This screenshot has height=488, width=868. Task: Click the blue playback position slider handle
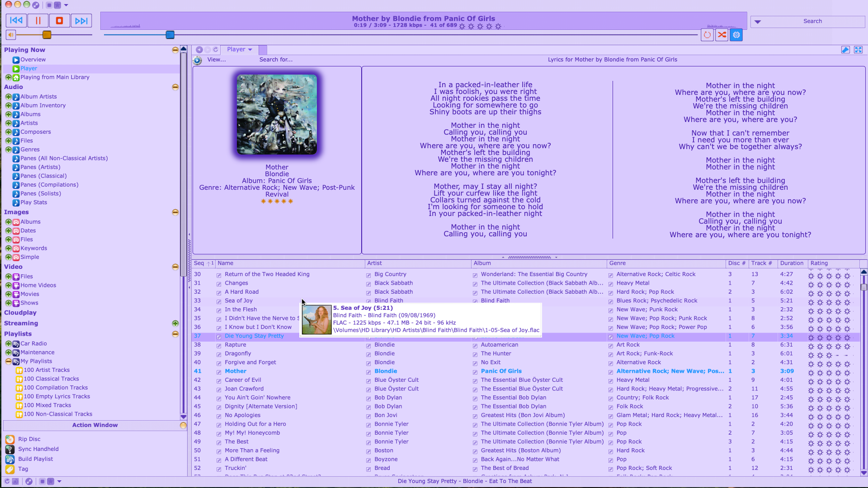coord(170,35)
